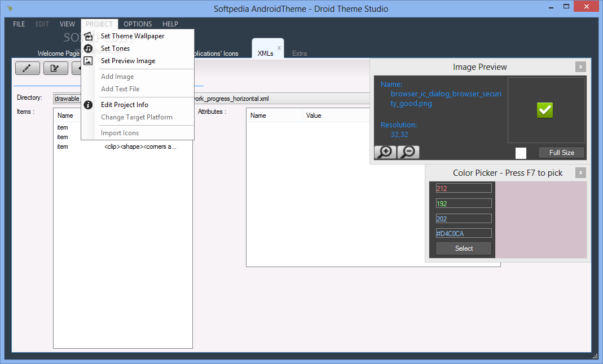Select the XMLs tab

click(265, 54)
